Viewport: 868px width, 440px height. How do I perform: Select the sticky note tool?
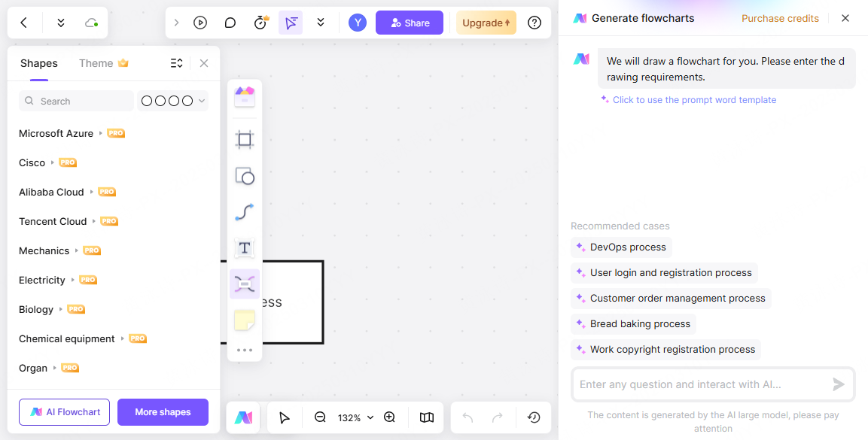click(244, 320)
